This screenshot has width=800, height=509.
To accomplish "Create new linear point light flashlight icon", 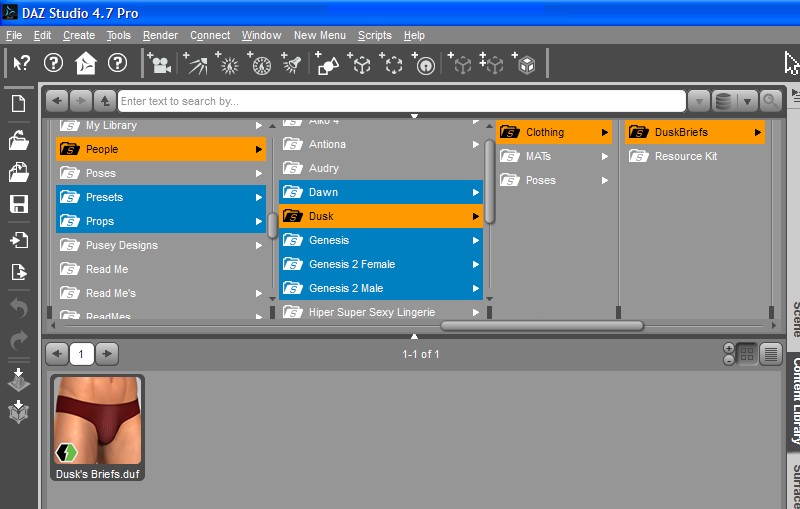I will [291, 64].
